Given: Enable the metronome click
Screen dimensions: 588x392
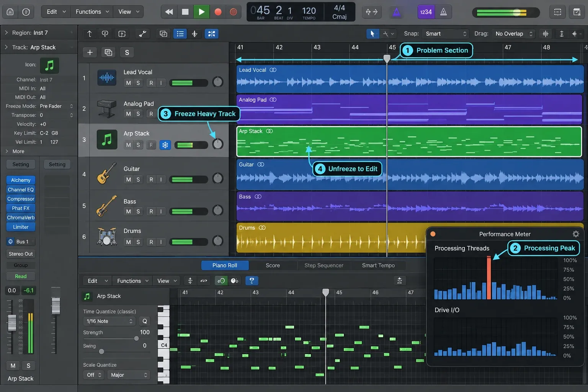Looking at the screenshot, I should 443,12.
